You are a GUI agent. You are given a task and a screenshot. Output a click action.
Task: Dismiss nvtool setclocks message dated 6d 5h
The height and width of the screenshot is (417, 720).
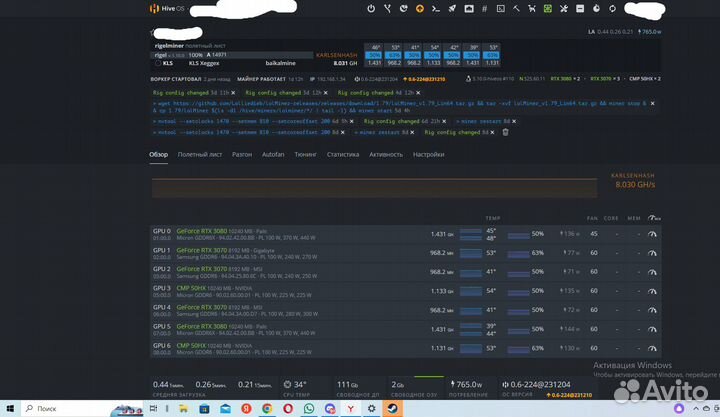tap(352, 121)
